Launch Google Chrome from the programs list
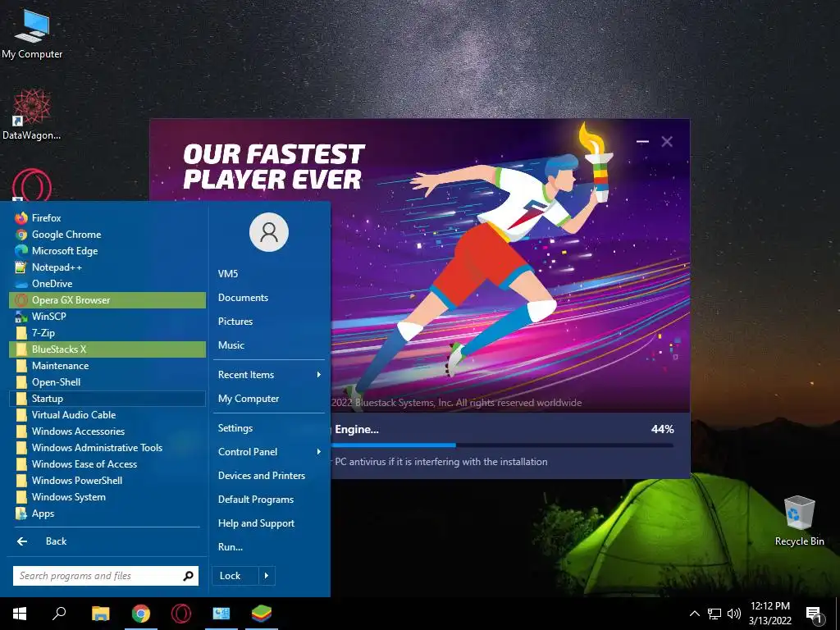840x630 pixels. [x=107, y=235]
